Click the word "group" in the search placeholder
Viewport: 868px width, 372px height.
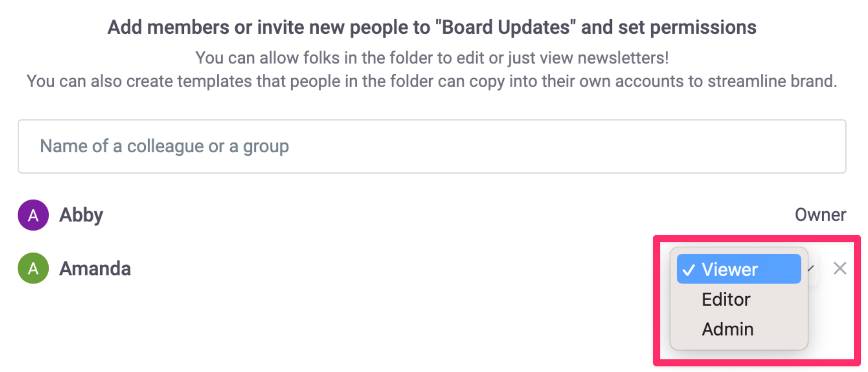266,146
